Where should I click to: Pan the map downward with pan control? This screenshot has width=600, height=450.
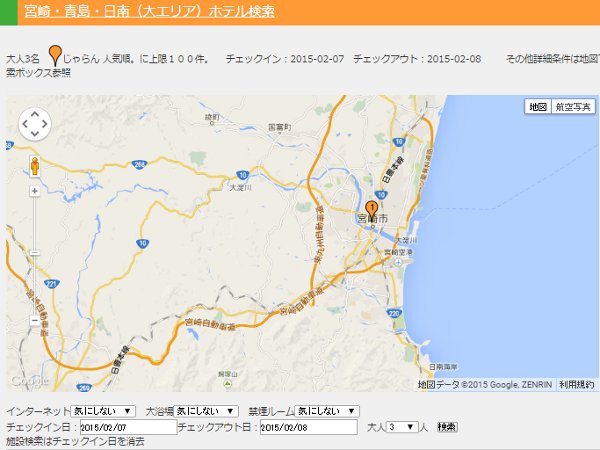pyautogui.click(x=35, y=134)
